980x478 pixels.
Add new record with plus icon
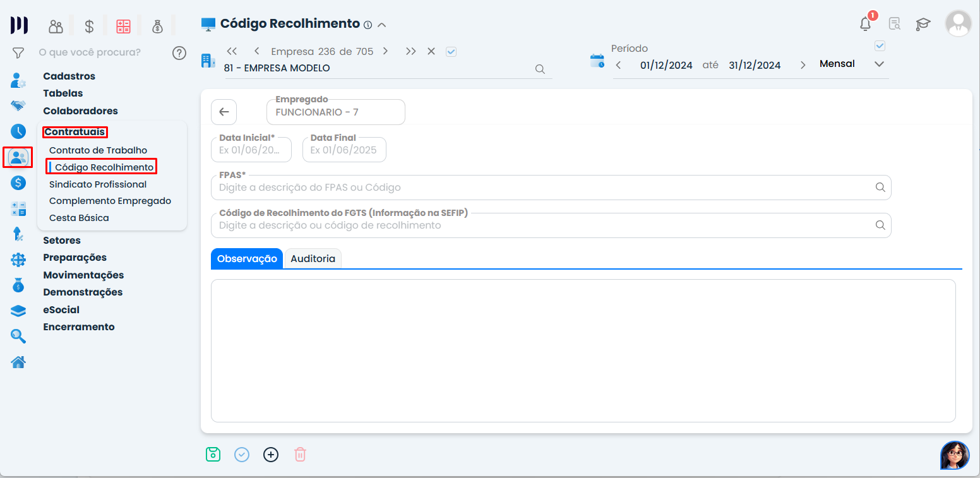click(271, 455)
